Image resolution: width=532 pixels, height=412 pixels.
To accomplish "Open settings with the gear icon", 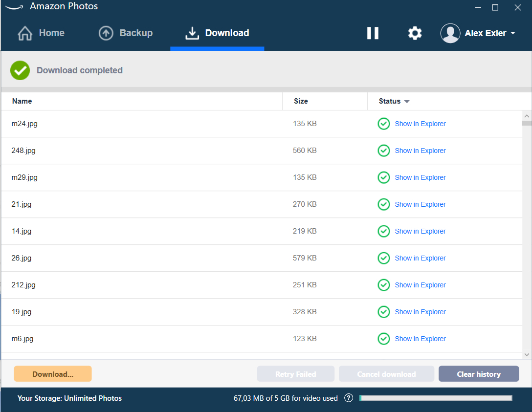I will click(x=415, y=33).
